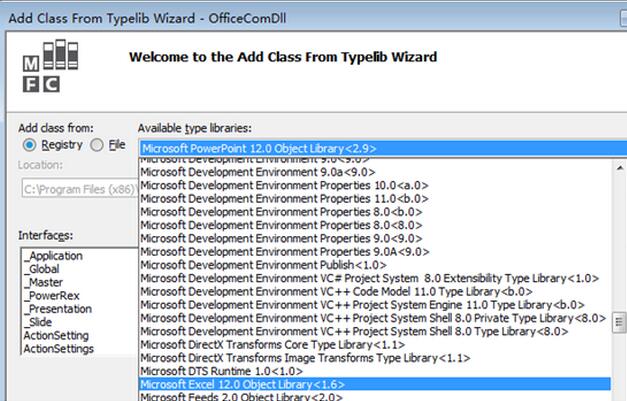Choose Microsoft Development Environment Publish<1.0>

pyautogui.click(x=375, y=265)
